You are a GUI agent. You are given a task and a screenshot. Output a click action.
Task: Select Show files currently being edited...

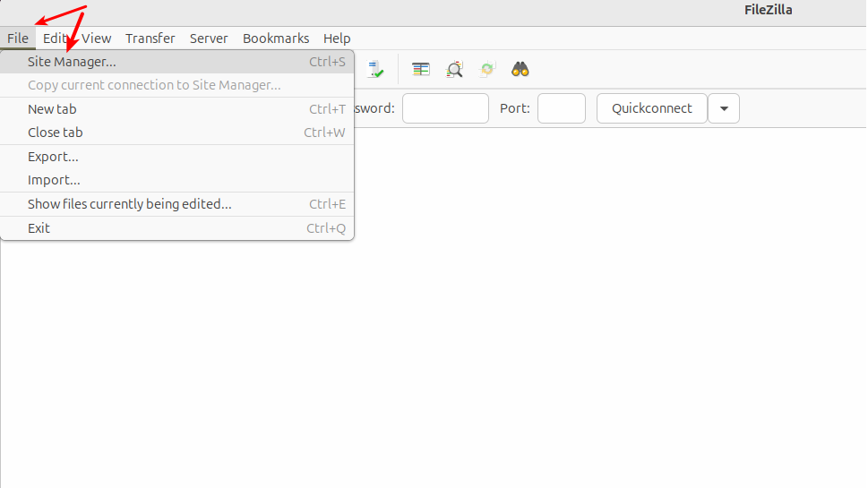coord(177,203)
